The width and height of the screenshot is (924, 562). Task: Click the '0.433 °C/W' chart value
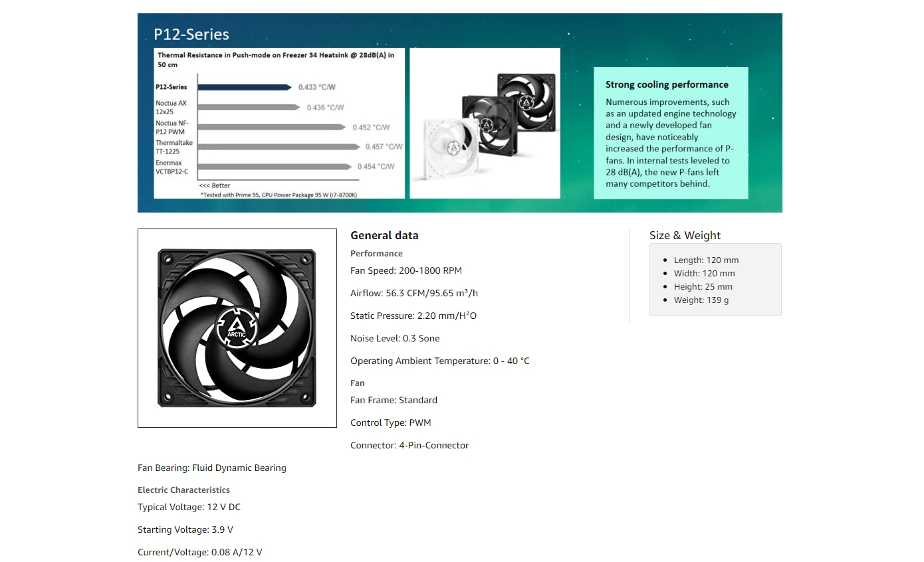[317, 87]
